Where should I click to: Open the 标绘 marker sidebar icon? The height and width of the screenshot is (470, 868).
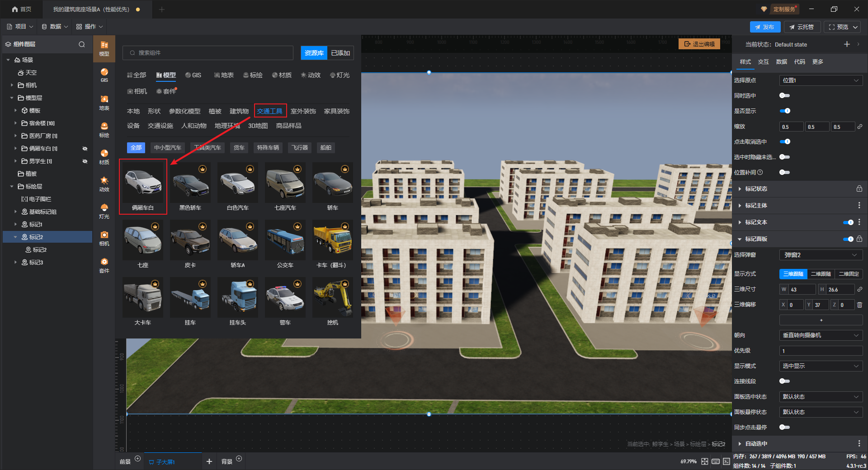[104, 129]
